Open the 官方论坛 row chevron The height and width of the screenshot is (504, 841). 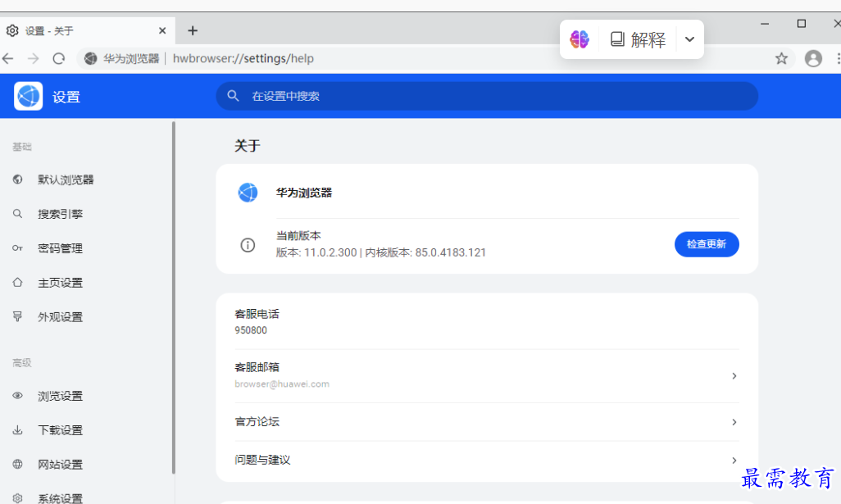[x=734, y=422]
